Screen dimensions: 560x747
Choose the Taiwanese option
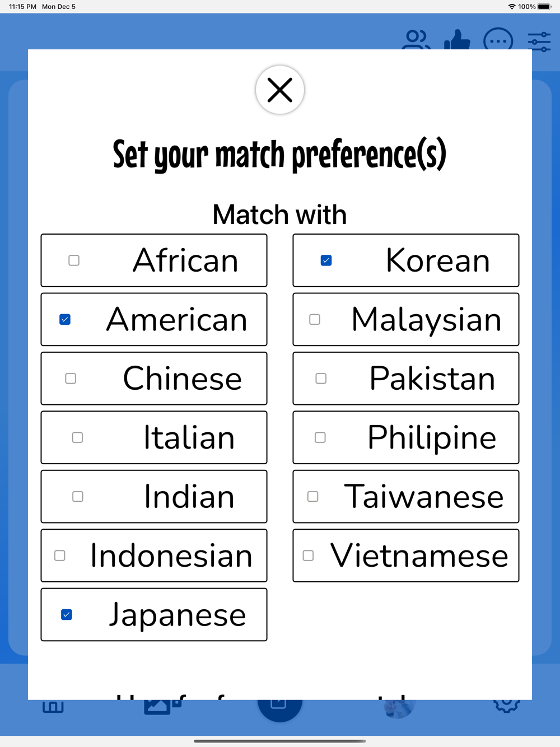point(406,497)
